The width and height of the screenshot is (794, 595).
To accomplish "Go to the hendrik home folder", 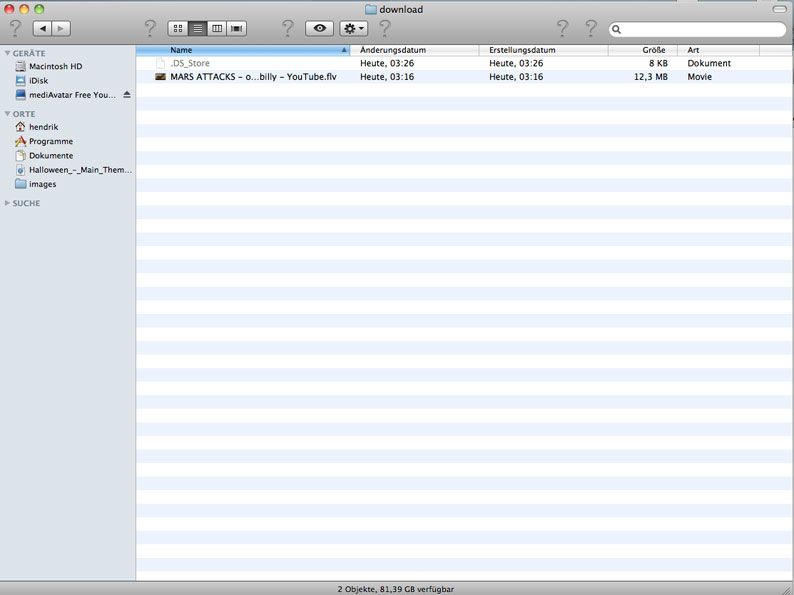I will [x=43, y=128].
